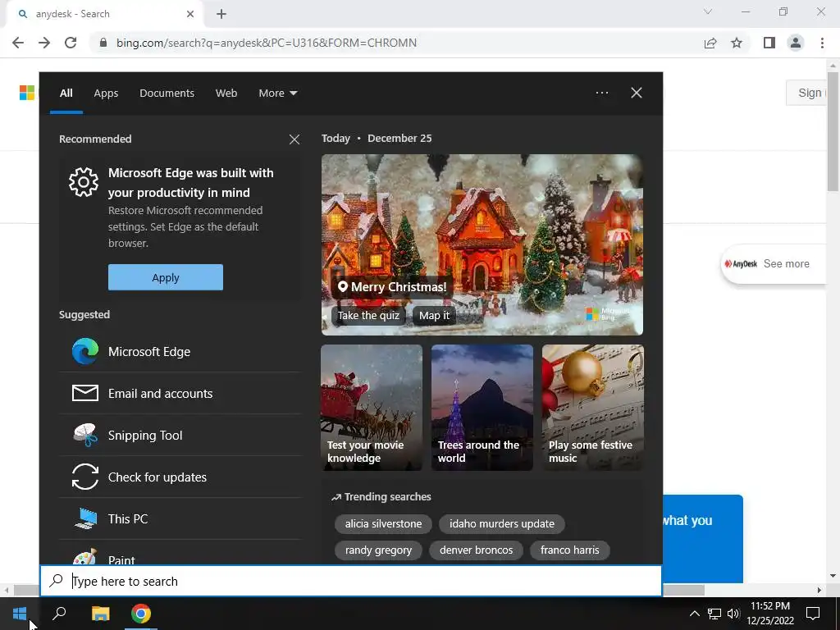The height and width of the screenshot is (630, 840).
Task: Click the horizontal scrollbar right arrow
Action: pos(819,590)
